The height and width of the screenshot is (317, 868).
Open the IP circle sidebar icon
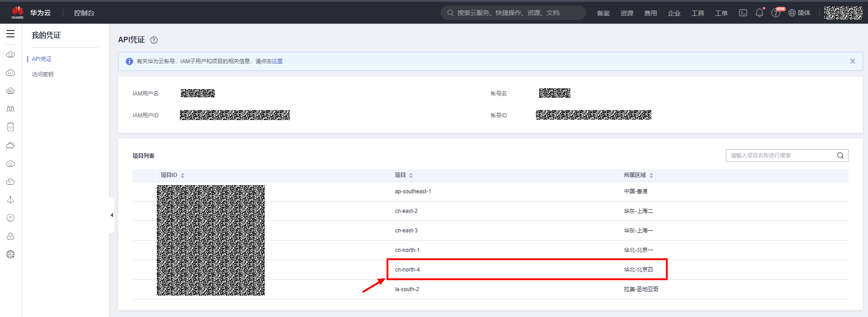click(10, 218)
